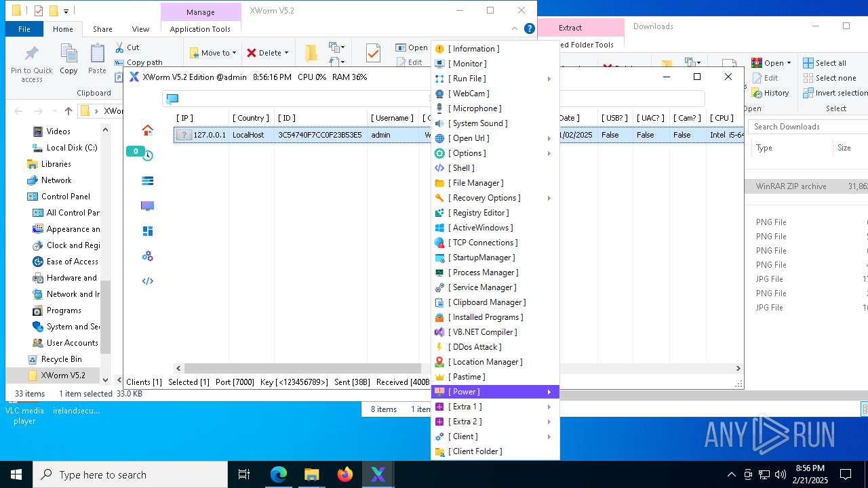The height and width of the screenshot is (488, 868).
Task: Click Select all in Downloads window
Action: (825, 63)
